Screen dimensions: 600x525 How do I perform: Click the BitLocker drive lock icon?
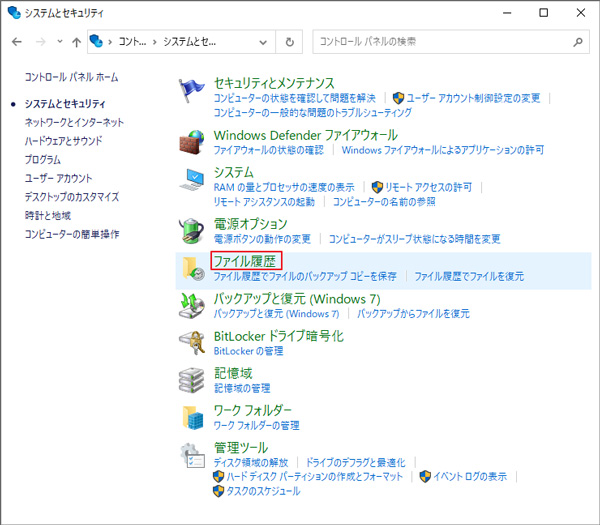point(192,342)
